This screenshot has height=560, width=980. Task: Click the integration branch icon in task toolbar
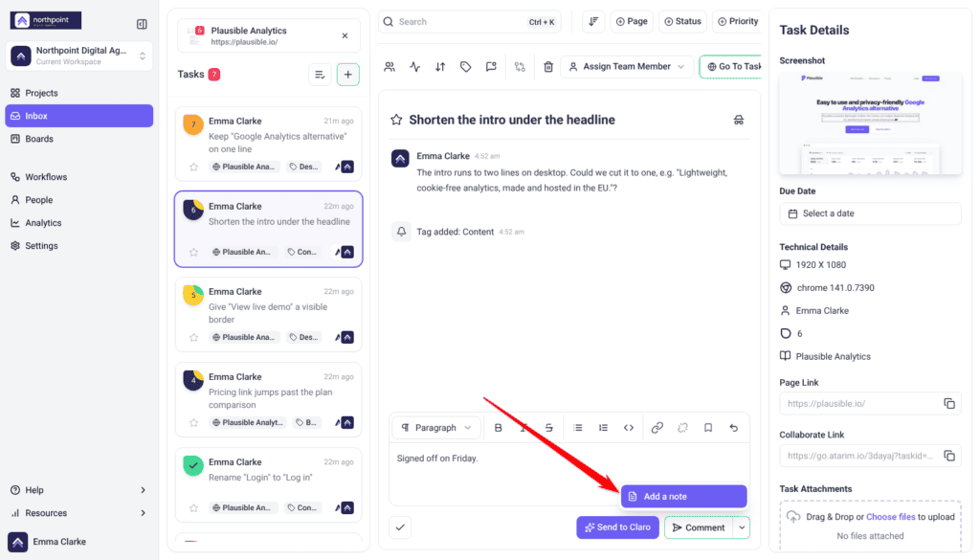click(x=520, y=66)
